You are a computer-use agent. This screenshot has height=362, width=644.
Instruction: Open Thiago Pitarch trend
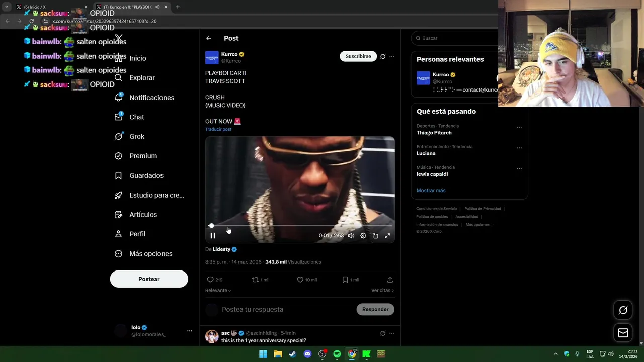click(434, 133)
